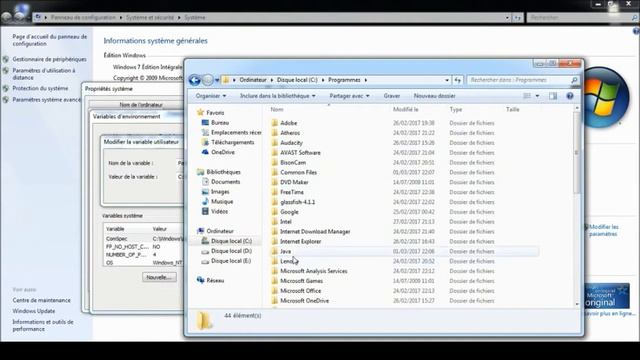Click the search field 'Rechercher dans : Programmes'
Image resolution: width=640 pixels, height=360 pixels.
point(519,80)
